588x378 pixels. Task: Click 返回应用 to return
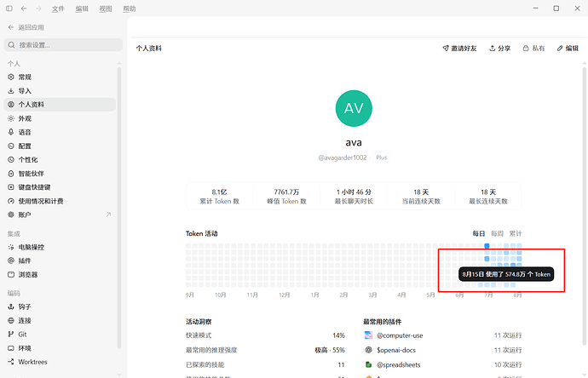click(x=26, y=27)
